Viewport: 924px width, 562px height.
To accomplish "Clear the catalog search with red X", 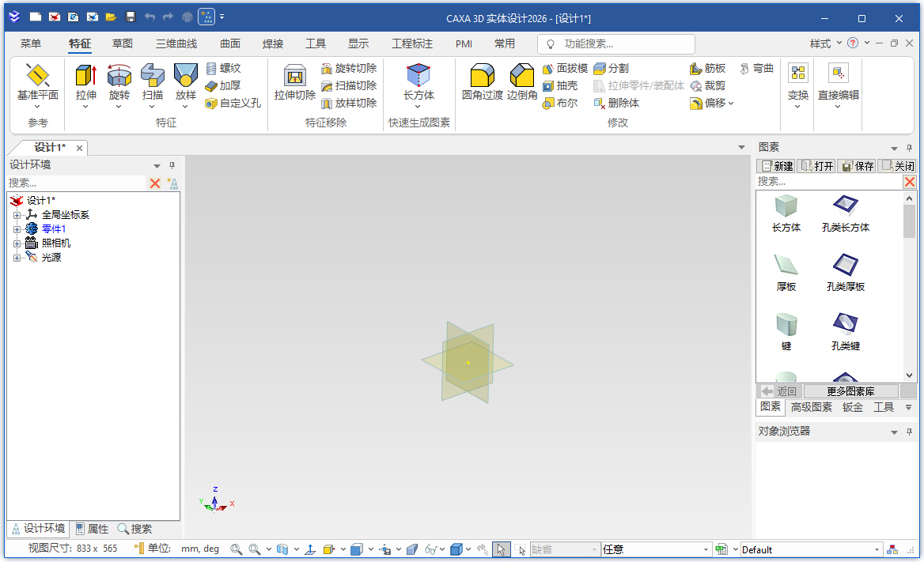I will (910, 182).
